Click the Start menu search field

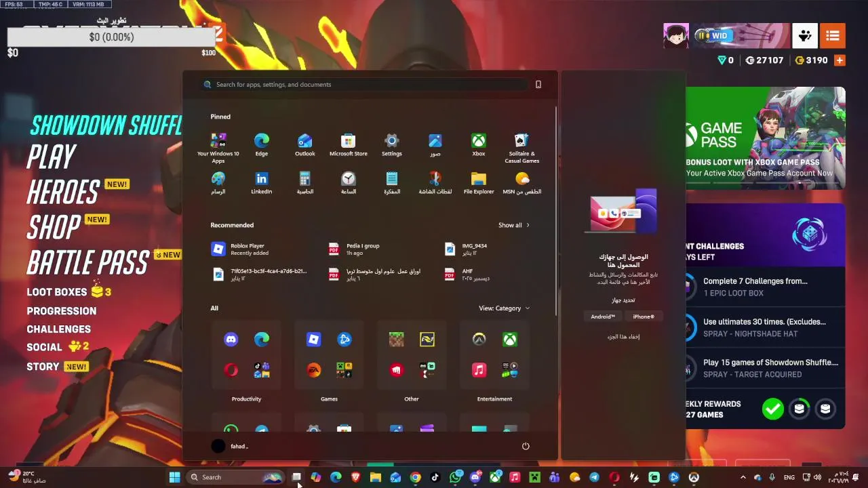[x=364, y=85]
